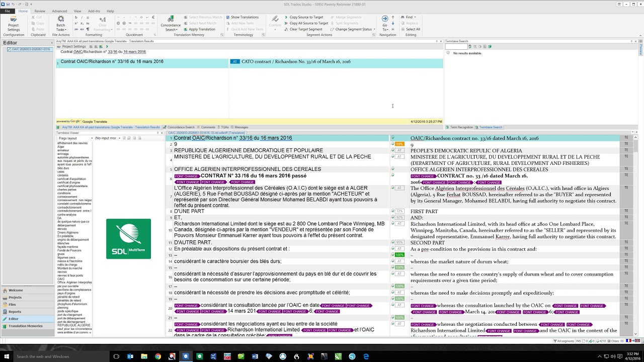
Task: Open Task View on taskbar
Action: 116,356
